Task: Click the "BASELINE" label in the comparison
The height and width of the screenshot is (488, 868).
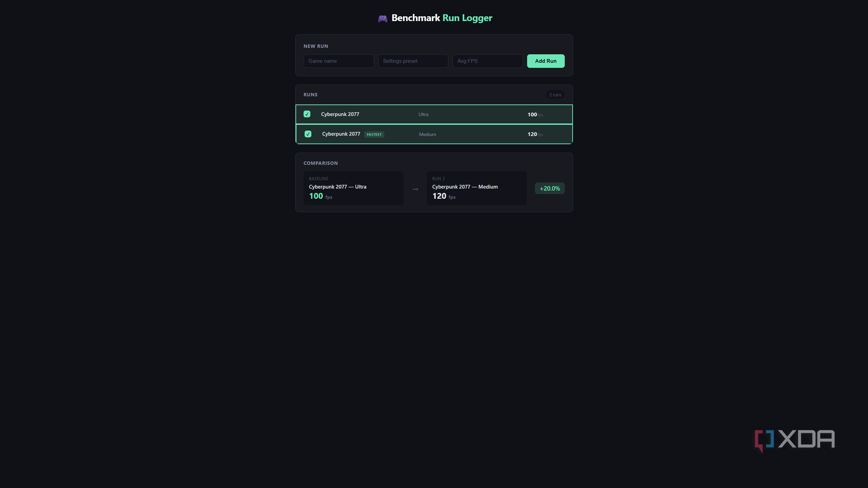Action: (318, 179)
